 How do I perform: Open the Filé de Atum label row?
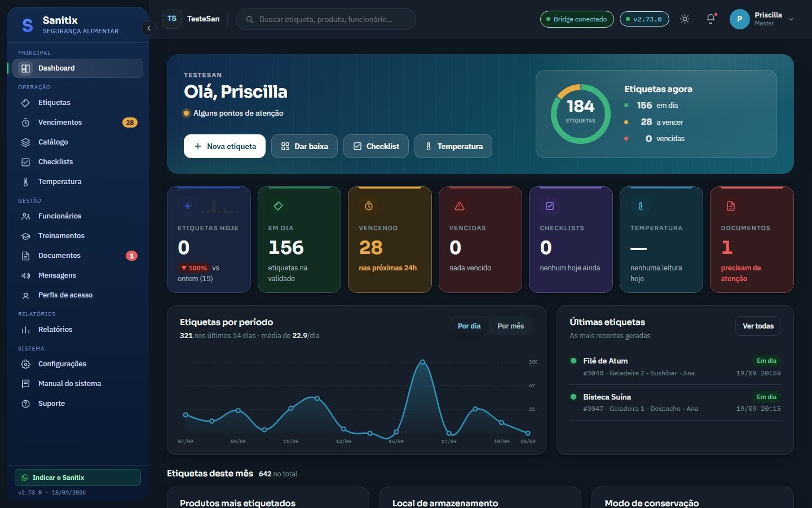[x=675, y=366]
